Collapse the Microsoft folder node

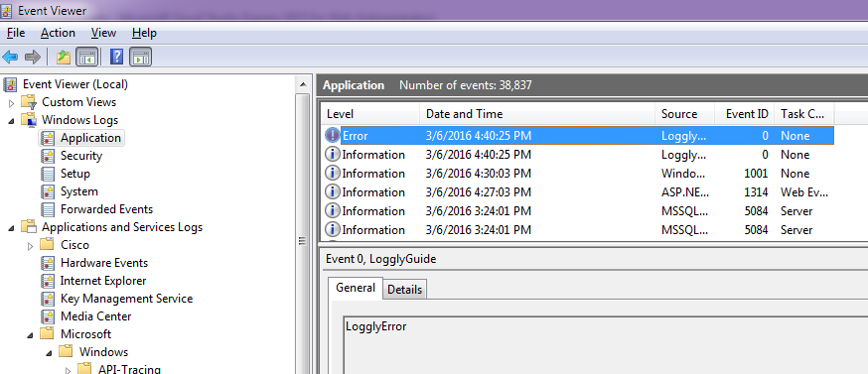click(x=31, y=334)
